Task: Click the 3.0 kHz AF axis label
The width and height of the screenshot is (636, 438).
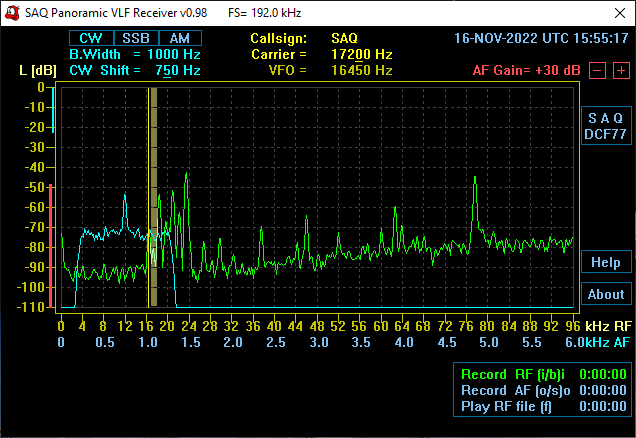Action: pos(319,342)
